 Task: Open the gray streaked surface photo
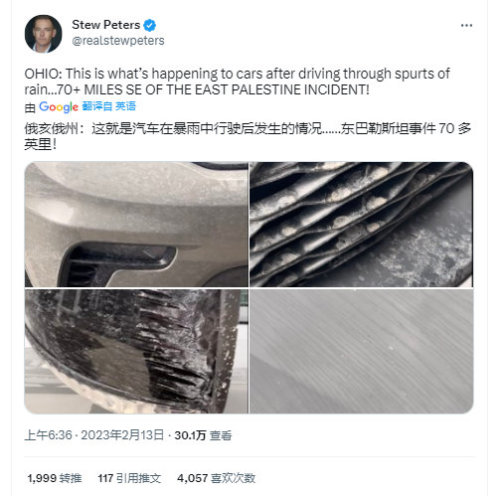point(361,351)
